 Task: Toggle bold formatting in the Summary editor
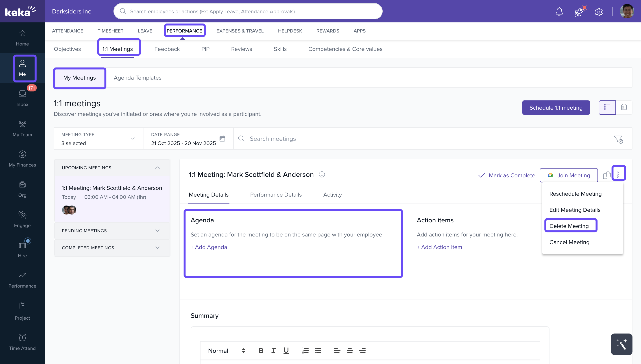pyautogui.click(x=261, y=351)
